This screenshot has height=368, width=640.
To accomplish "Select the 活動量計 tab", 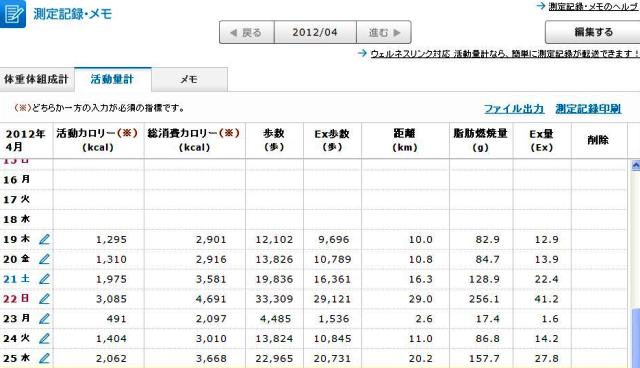I will [x=113, y=79].
